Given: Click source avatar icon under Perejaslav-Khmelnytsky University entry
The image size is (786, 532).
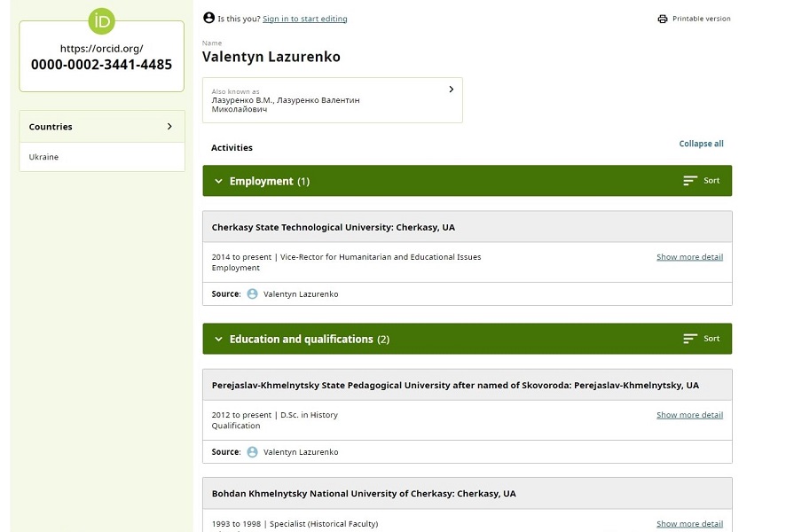Looking at the screenshot, I should [252, 452].
